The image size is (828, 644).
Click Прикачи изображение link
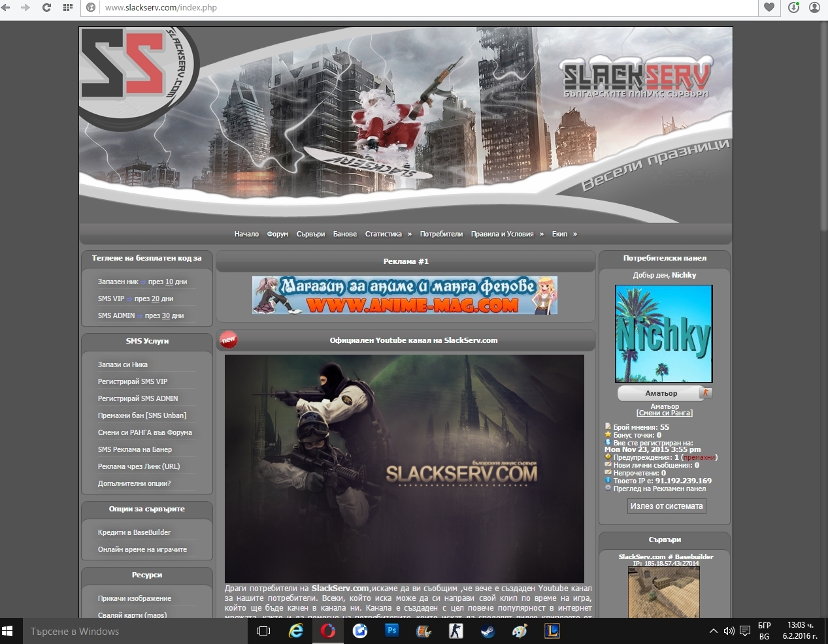135,598
